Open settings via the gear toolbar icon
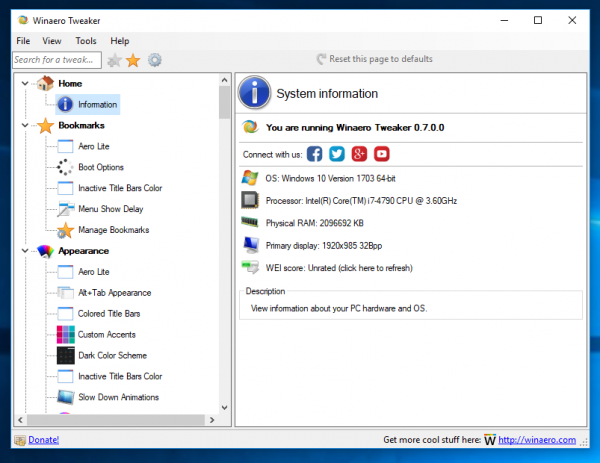The width and height of the screenshot is (600, 463). tap(155, 60)
